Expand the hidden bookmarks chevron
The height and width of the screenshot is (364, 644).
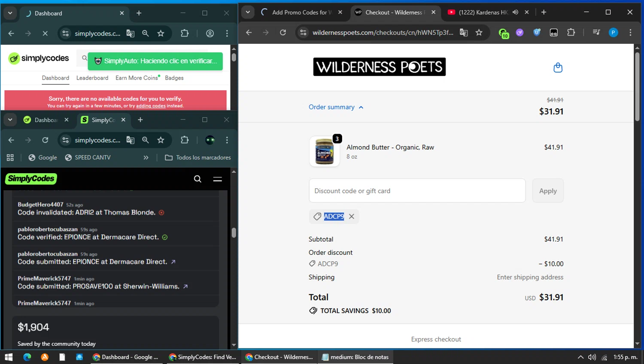click(146, 158)
